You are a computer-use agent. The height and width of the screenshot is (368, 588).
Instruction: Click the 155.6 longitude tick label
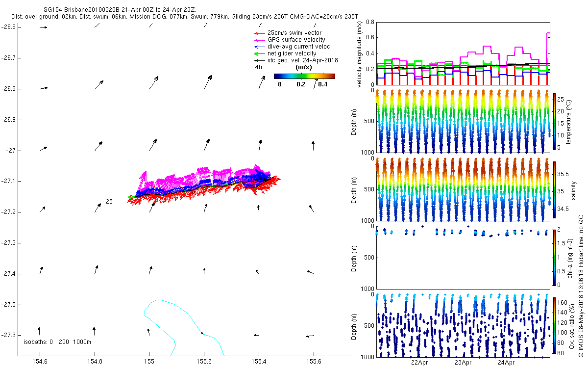tap(314, 362)
